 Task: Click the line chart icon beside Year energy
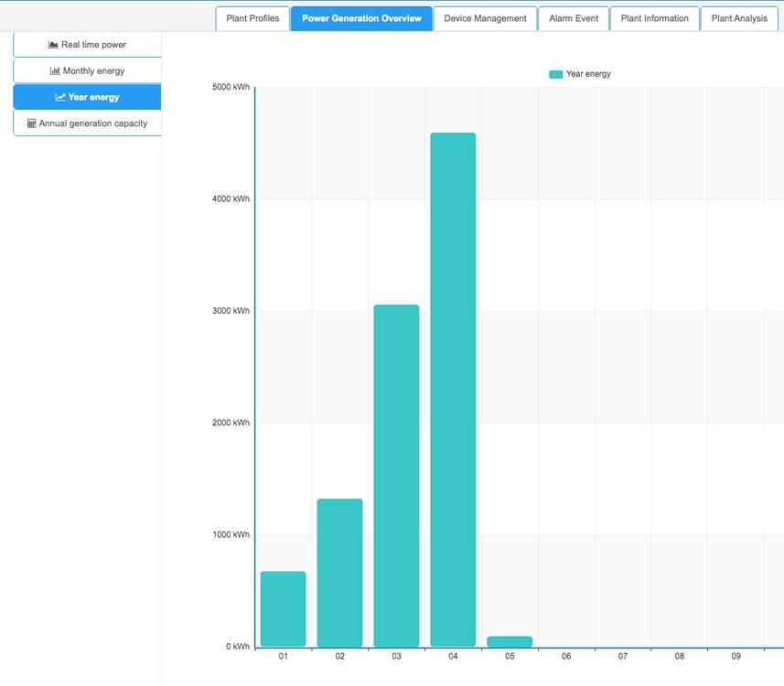click(x=60, y=97)
